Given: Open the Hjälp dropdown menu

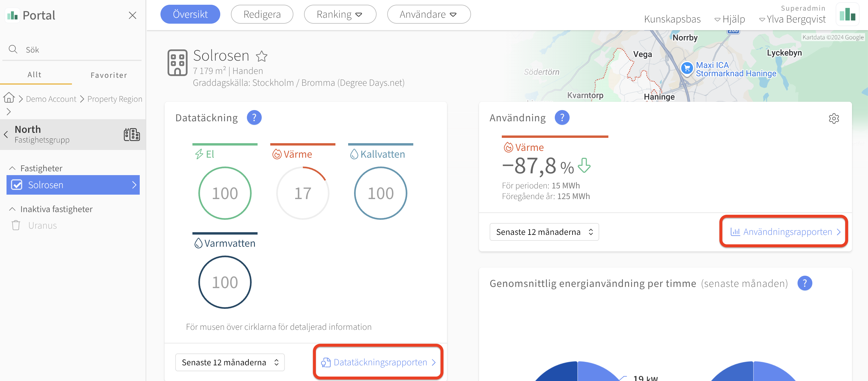Looking at the screenshot, I should point(730,19).
